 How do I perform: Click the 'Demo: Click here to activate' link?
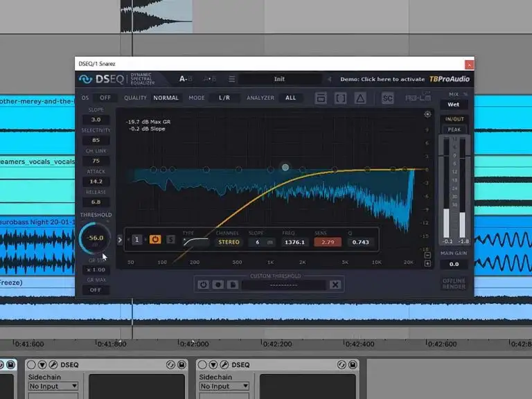point(382,79)
